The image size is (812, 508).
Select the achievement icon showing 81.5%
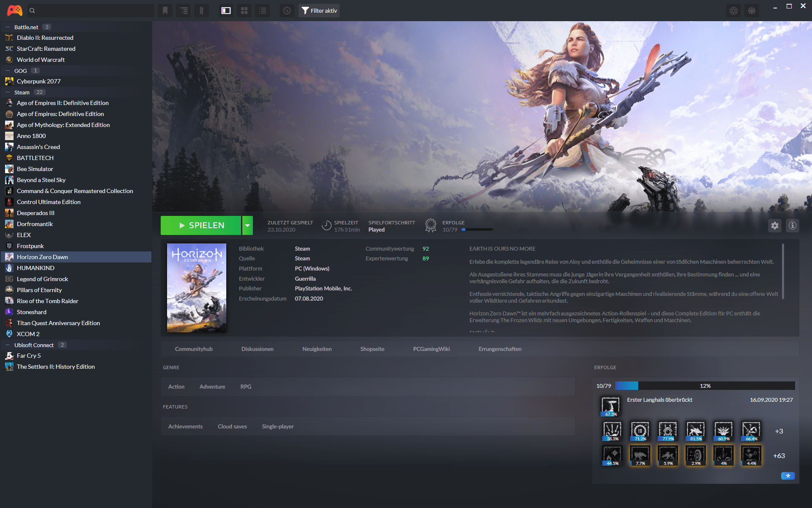click(696, 431)
